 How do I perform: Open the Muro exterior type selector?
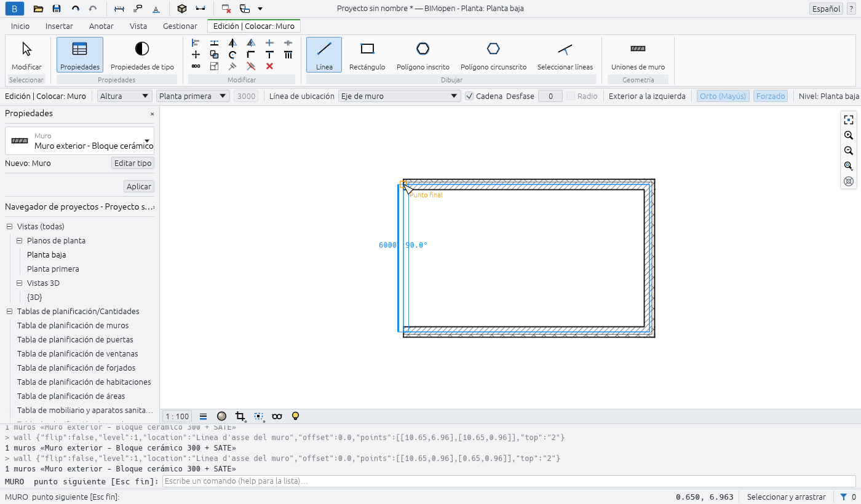(x=79, y=141)
